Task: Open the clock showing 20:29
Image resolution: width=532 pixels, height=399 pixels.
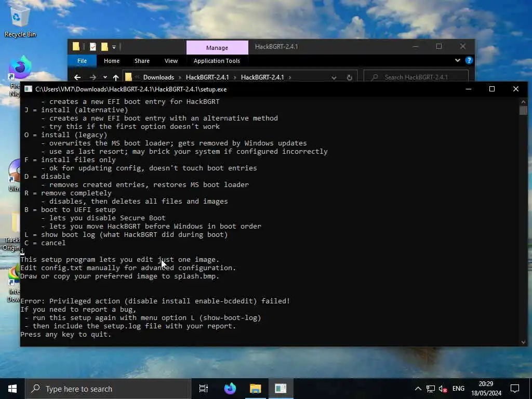Action: click(x=486, y=389)
